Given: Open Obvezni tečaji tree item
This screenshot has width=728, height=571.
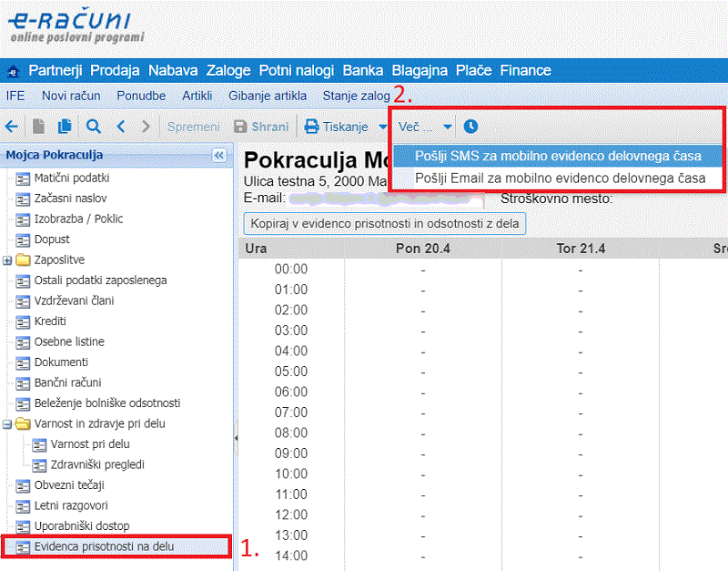Looking at the screenshot, I should pos(69,485).
